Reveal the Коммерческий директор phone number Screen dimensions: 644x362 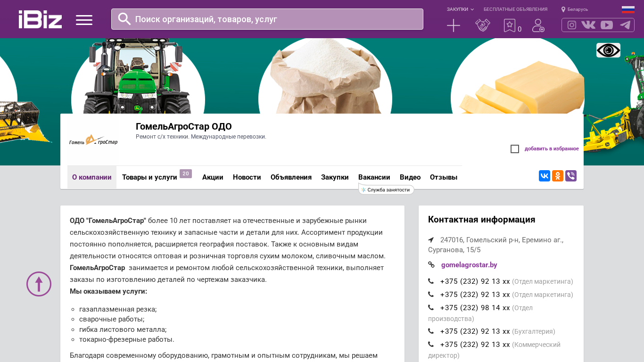[475, 345]
